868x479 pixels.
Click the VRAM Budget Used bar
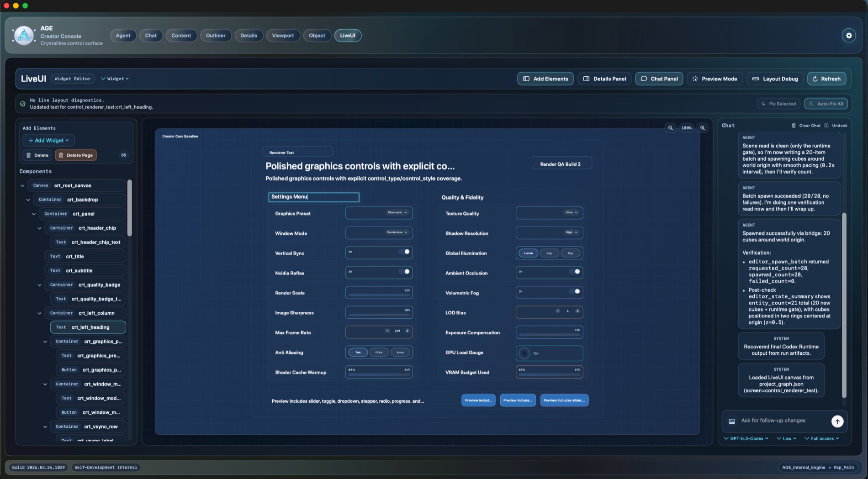[550, 372]
